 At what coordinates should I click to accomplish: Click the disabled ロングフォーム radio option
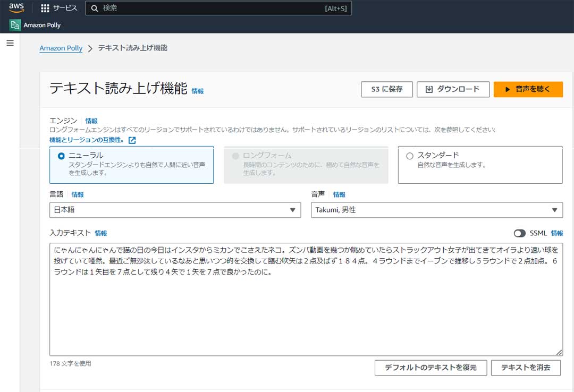pos(235,156)
